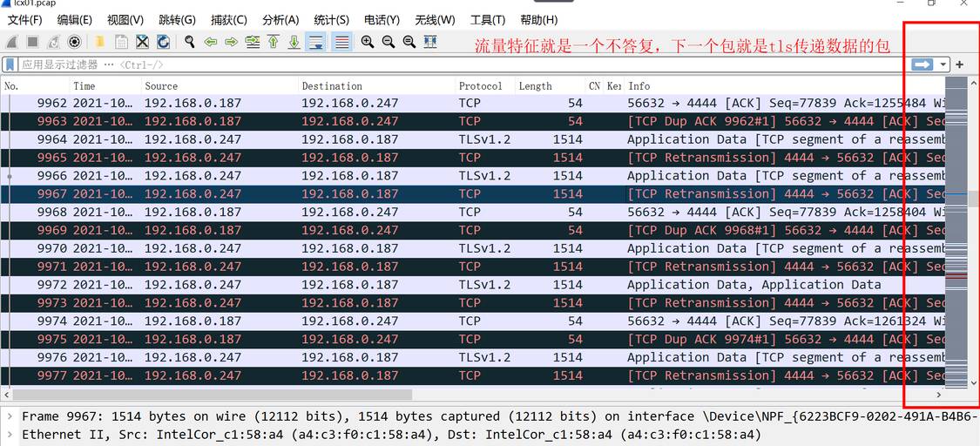Expand the Frame 9967 details row
980x446 pixels.
(x=10, y=416)
